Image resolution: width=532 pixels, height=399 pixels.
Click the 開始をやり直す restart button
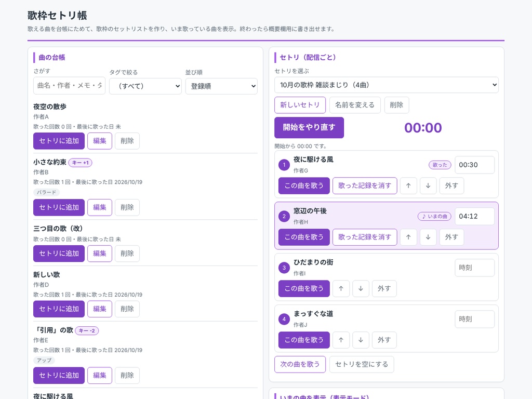click(x=309, y=128)
